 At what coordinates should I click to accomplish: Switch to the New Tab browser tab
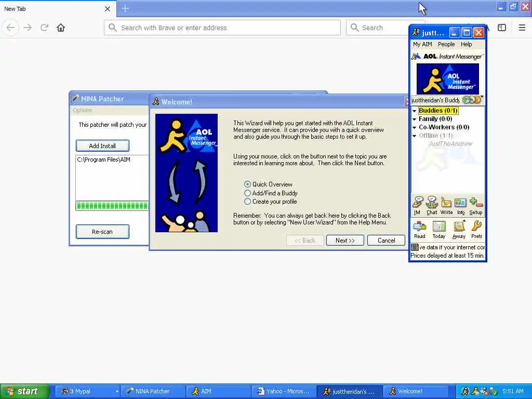pos(58,8)
